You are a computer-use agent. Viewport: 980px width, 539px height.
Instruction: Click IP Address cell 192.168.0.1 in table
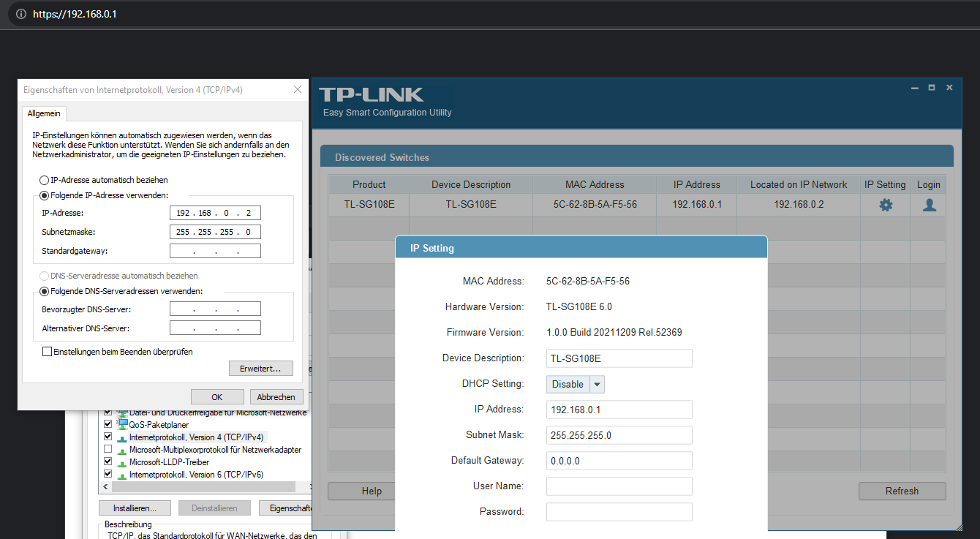coord(697,205)
